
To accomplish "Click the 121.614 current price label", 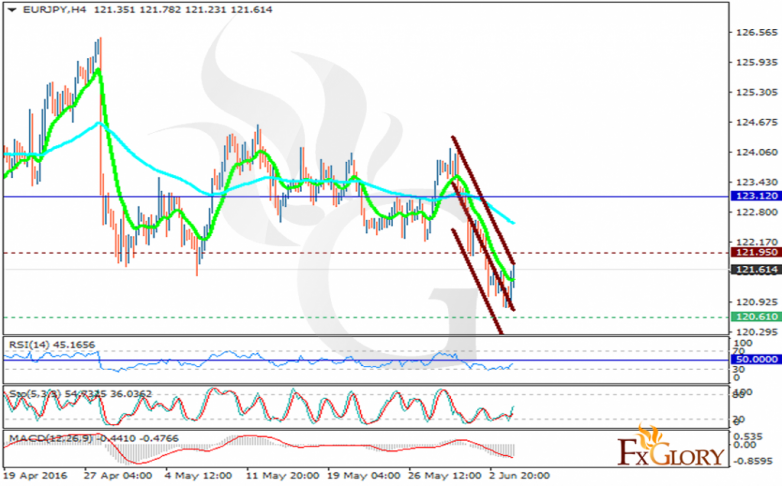I will pos(757,270).
